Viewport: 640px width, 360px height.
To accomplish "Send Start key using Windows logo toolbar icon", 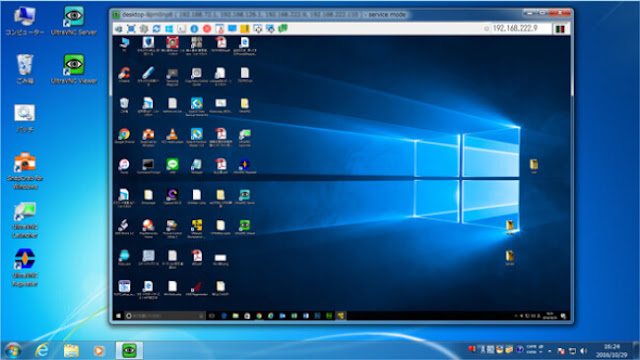I will [169, 29].
